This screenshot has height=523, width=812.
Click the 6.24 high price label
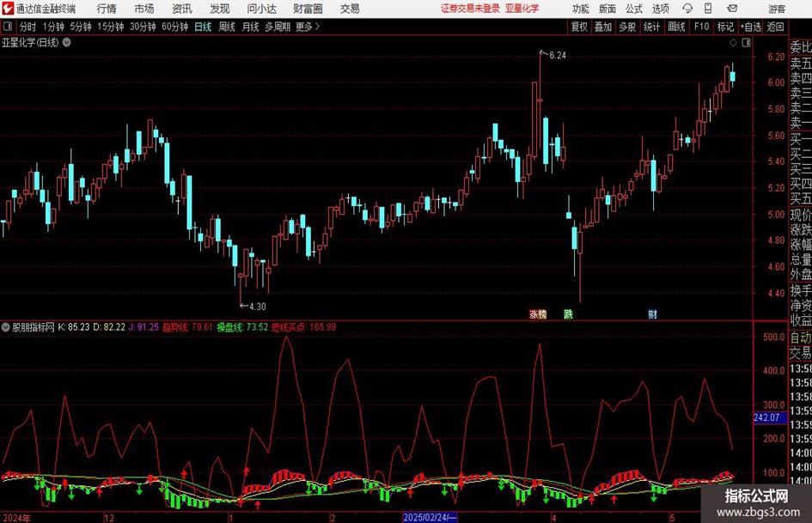(x=557, y=56)
